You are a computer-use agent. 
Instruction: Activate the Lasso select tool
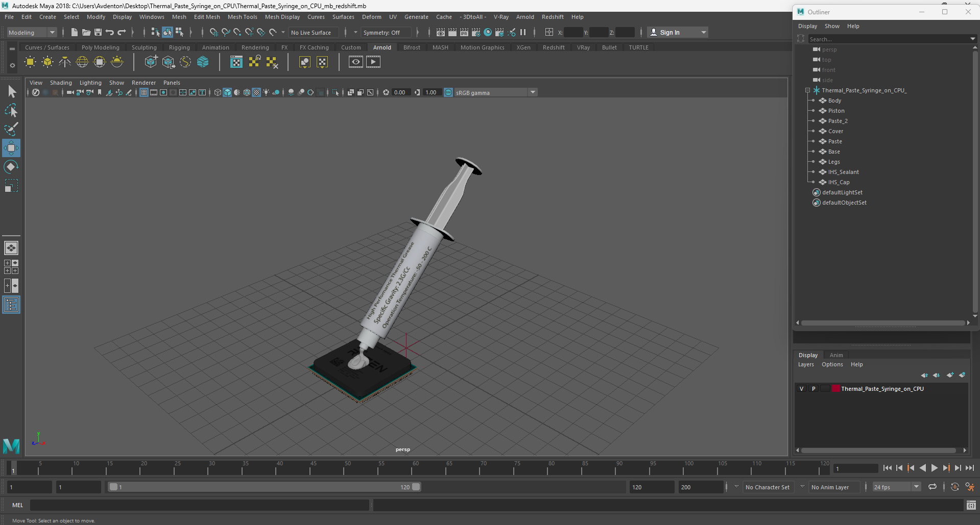[11, 110]
